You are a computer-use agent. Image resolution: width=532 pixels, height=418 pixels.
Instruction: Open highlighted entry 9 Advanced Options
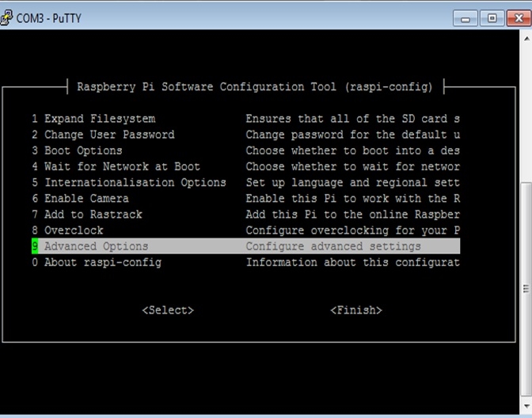pos(245,246)
